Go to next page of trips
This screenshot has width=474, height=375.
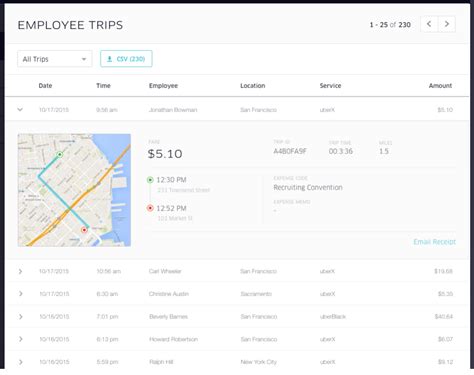(447, 24)
